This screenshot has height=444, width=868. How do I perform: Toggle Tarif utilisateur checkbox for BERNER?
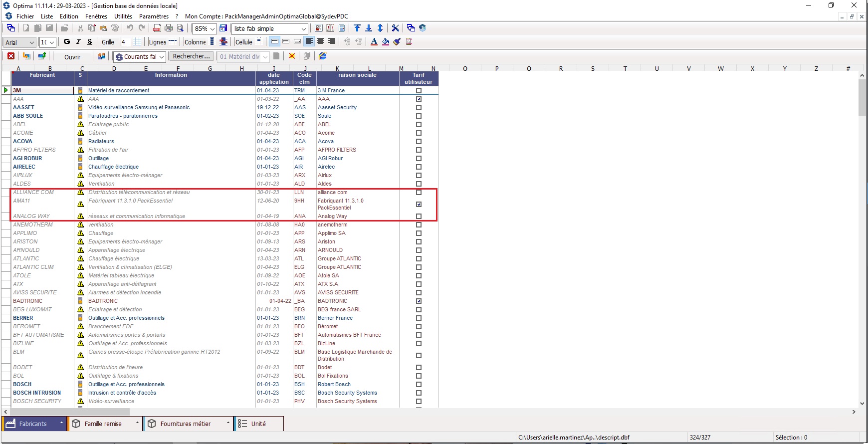tap(419, 318)
